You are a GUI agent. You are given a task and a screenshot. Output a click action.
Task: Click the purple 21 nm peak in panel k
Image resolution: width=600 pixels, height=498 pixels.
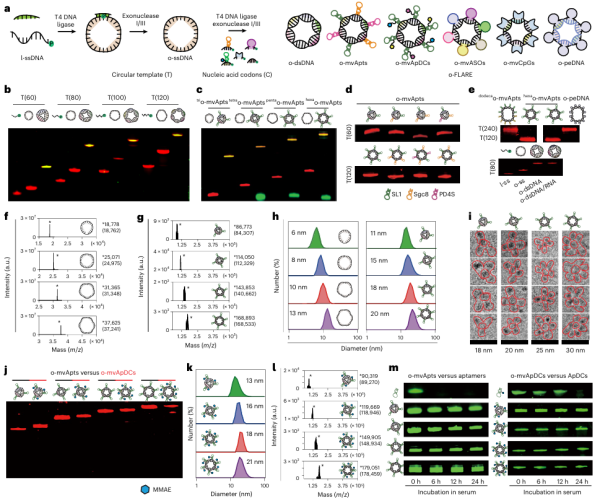coord(240,467)
